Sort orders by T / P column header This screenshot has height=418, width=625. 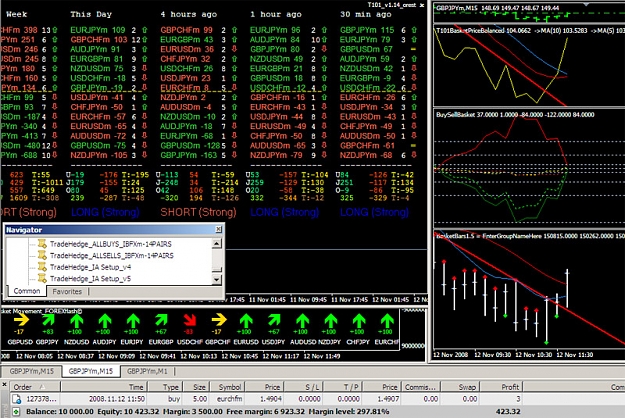(x=342, y=387)
